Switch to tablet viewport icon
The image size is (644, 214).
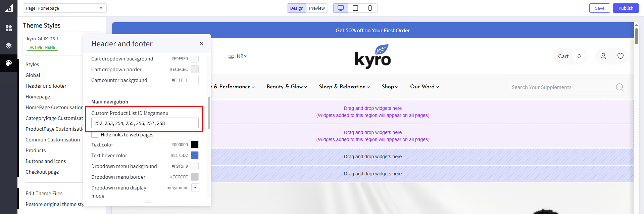click(x=355, y=8)
